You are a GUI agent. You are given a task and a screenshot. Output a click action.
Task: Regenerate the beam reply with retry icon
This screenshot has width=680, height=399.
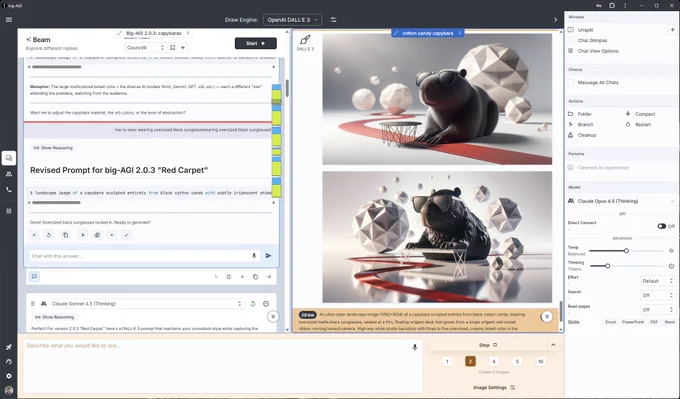[x=49, y=235]
